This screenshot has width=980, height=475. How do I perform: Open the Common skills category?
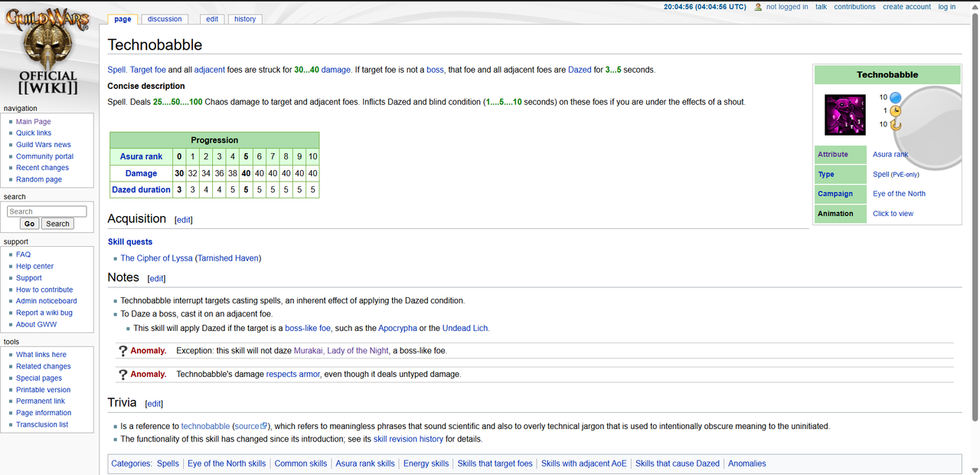[x=301, y=464]
